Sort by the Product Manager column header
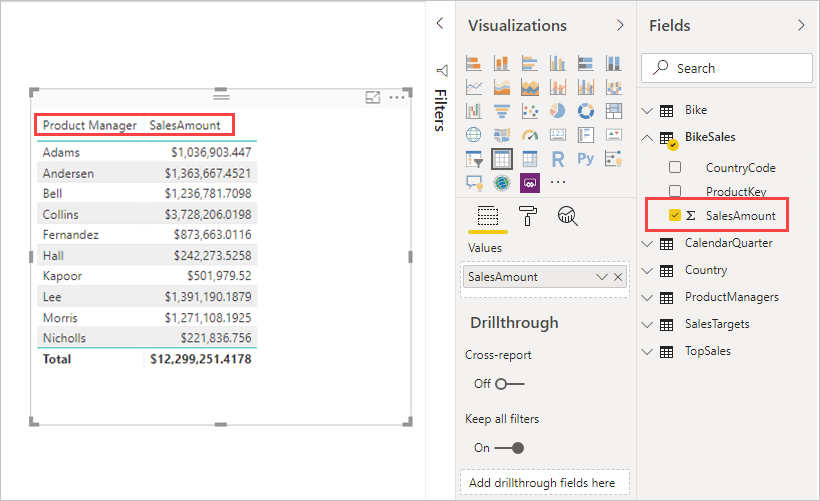Image resolution: width=820 pixels, height=501 pixels. 89,126
